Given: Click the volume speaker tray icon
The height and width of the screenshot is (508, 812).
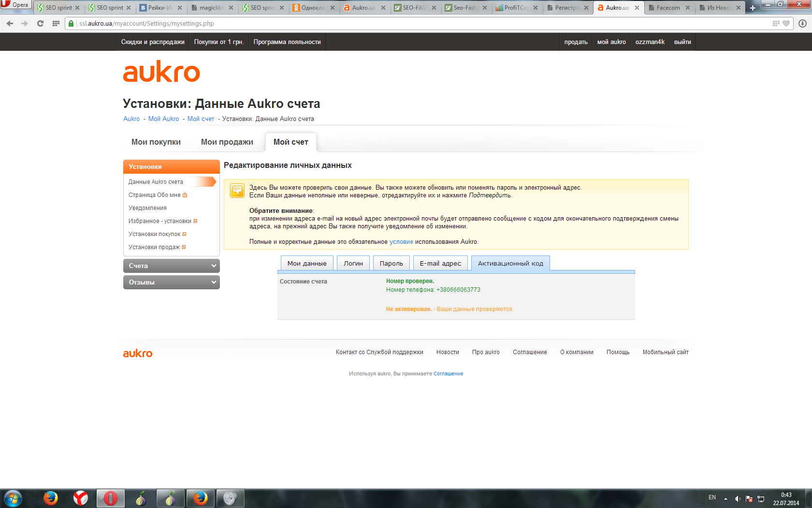Looking at the screenshot, I should pyautogui.click(x=738, y=499).
